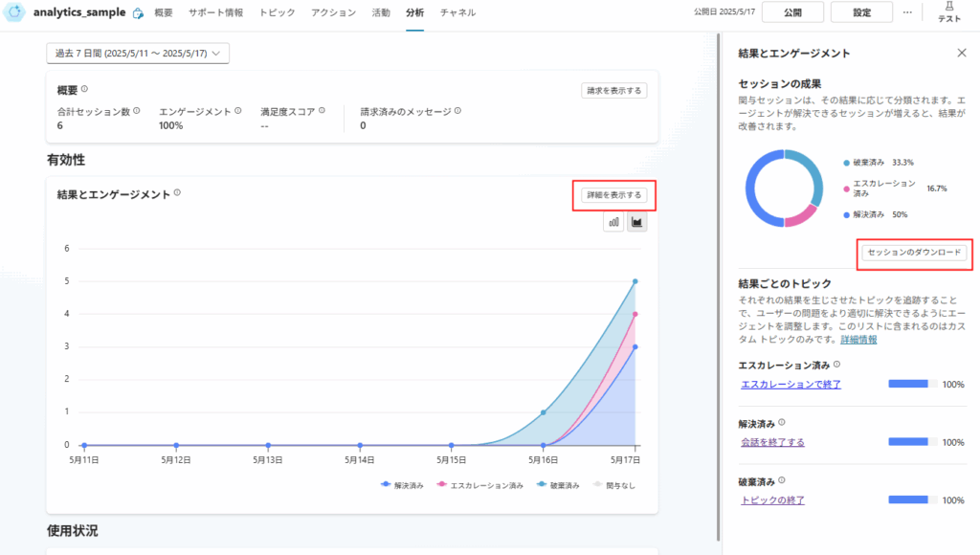Toggle the 解決済み legend series

[x=402, y=485]
